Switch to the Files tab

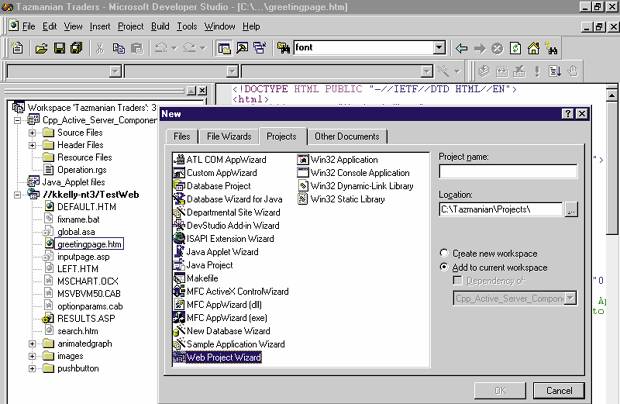point(181,136)
